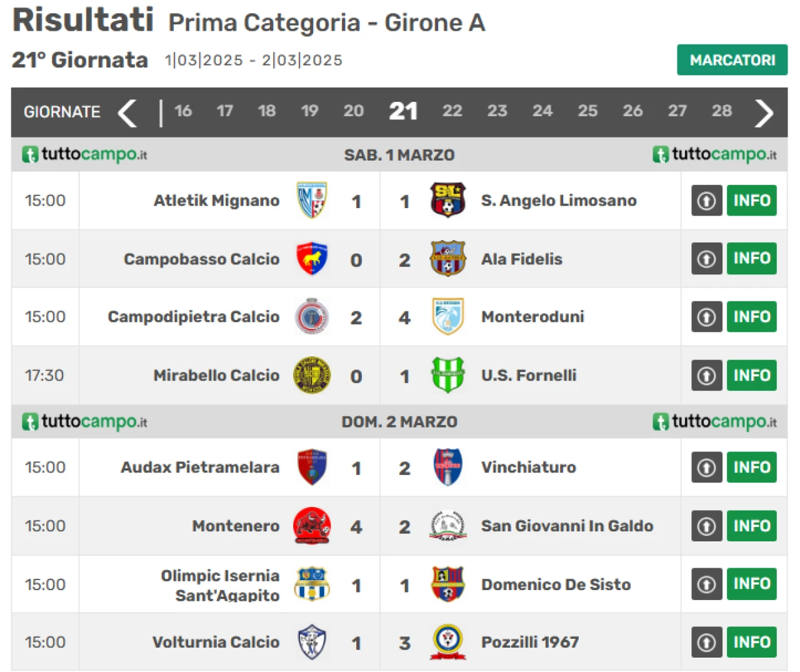Open the S. Angelo Limosano team link
This screenshot has width=800, height=672.
(x=559, y=201)
